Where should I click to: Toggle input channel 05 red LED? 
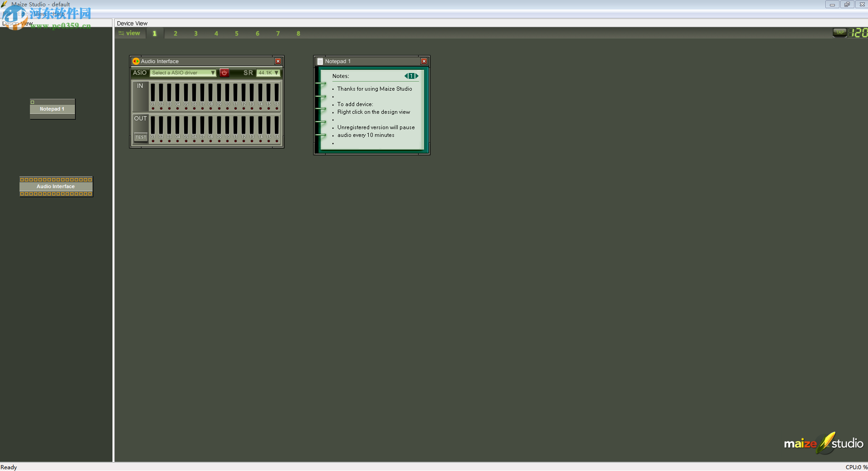click(186, 108)
